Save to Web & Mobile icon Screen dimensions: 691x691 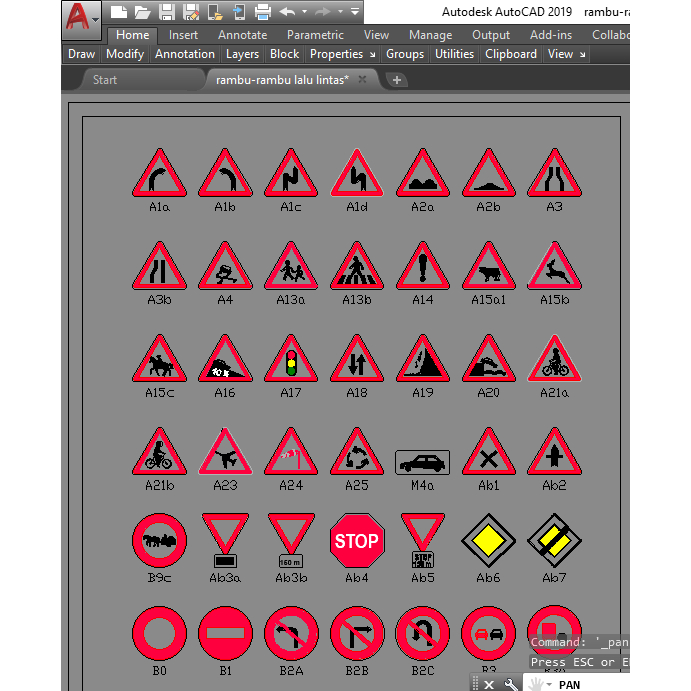239,12
